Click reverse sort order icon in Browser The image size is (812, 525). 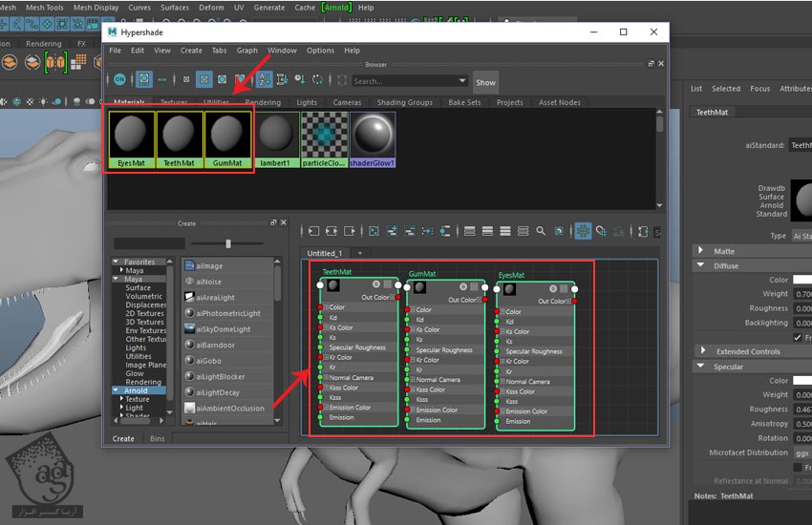317,79
